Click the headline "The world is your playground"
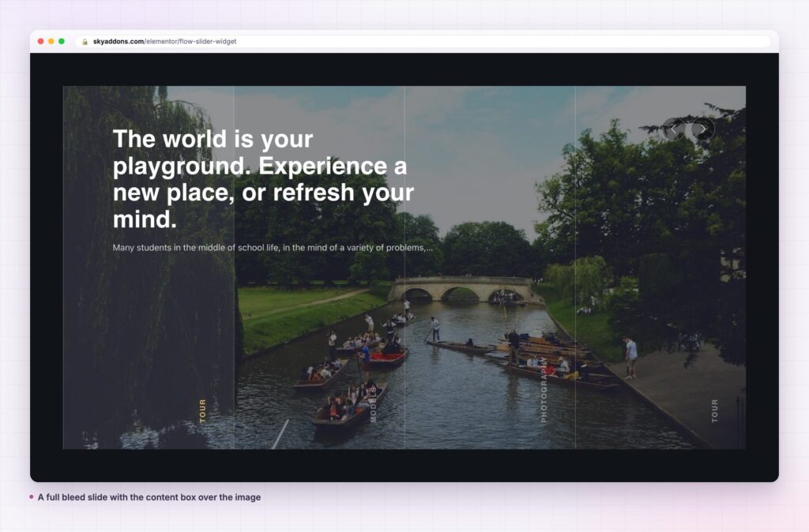 263,179
